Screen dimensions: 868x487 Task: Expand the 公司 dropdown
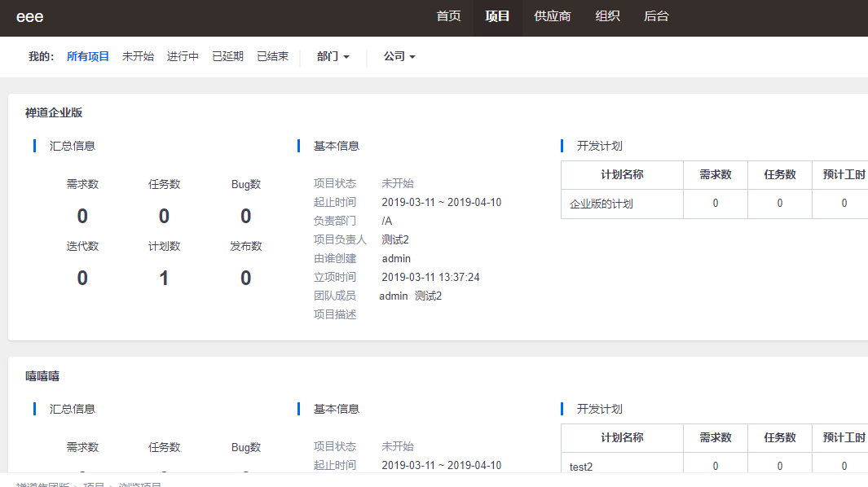point(399,57)
